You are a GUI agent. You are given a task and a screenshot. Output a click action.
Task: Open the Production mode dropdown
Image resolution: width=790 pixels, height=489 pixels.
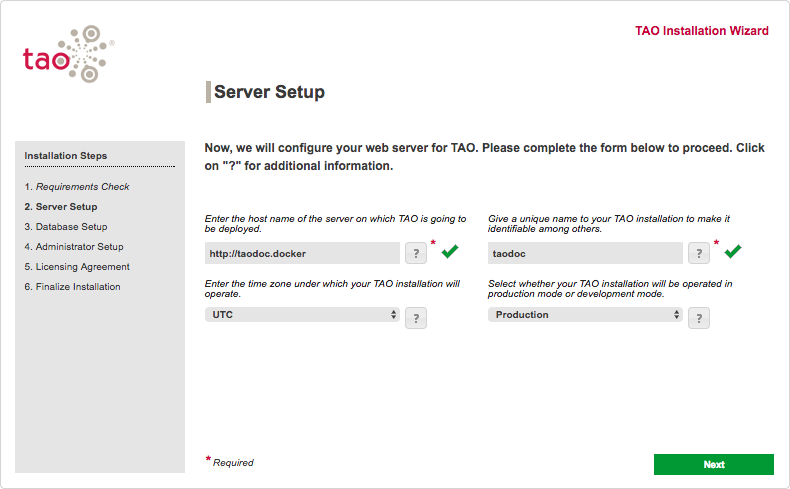pos(585,315)
